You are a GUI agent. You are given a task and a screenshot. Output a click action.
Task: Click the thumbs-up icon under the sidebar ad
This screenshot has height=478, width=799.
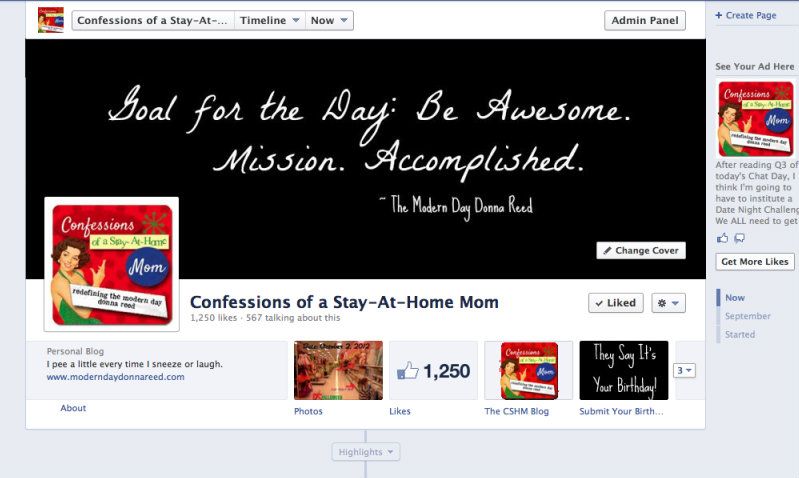coord(722,238)
